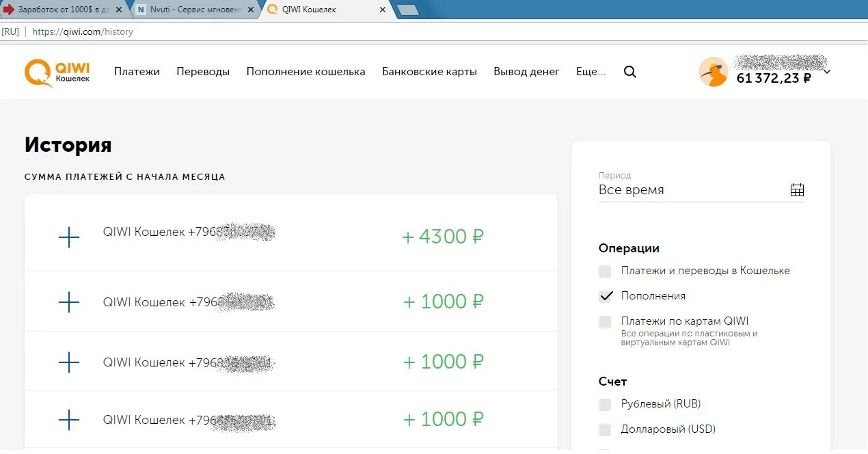Viewport: 868px width, 454px height.
Task: Open Банковские карты section
Action: (429, 72)
